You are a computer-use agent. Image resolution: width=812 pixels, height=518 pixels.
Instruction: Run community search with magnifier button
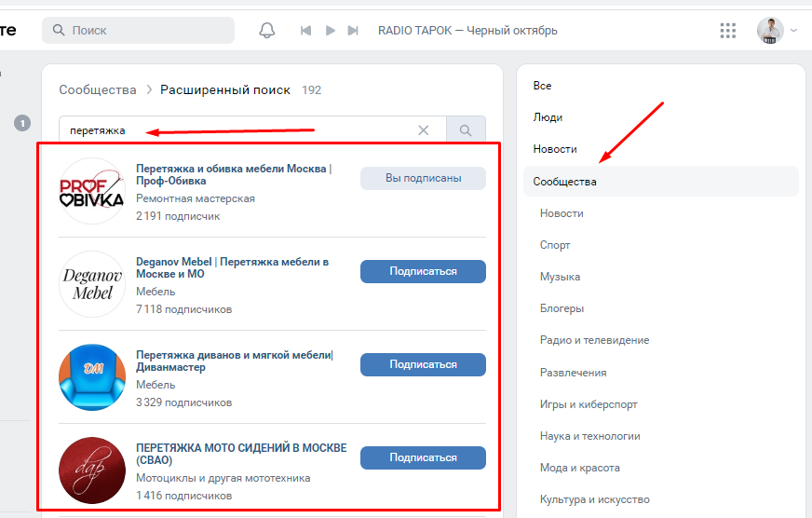pyautogui.click(x=466, y=130)
